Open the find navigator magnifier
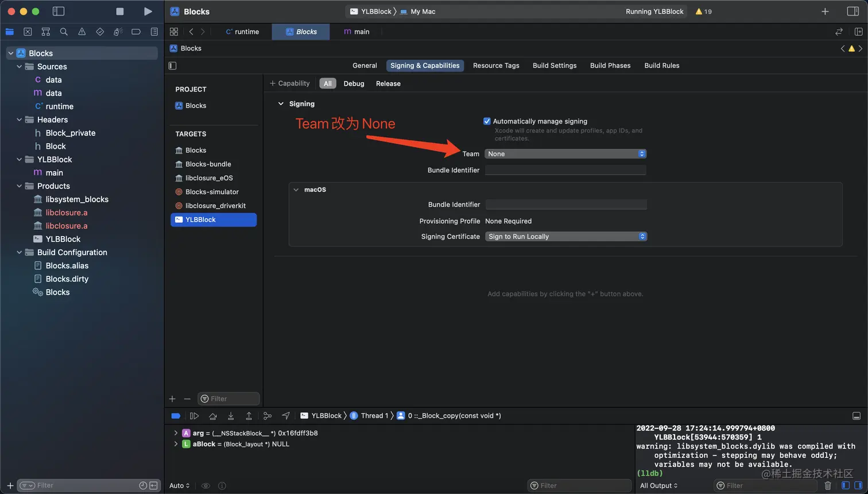The image size is (868, 494). pos(64,32)
